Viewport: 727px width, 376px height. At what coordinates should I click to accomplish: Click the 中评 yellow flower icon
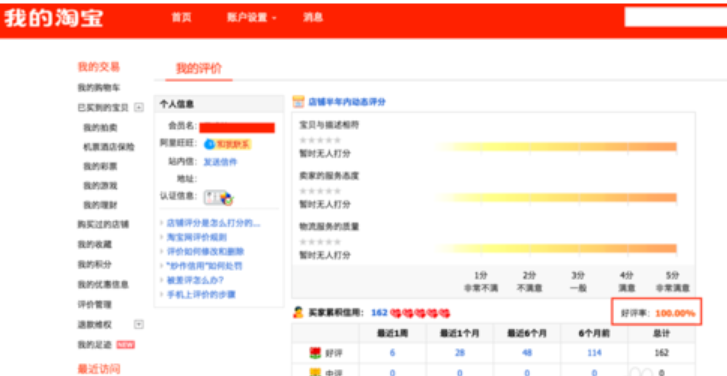315,372
